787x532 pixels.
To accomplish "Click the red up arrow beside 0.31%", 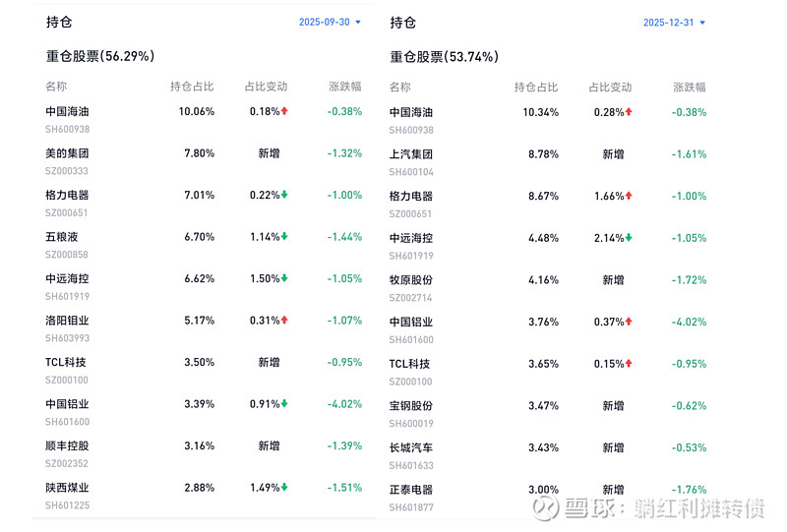I will click(284, 321).
